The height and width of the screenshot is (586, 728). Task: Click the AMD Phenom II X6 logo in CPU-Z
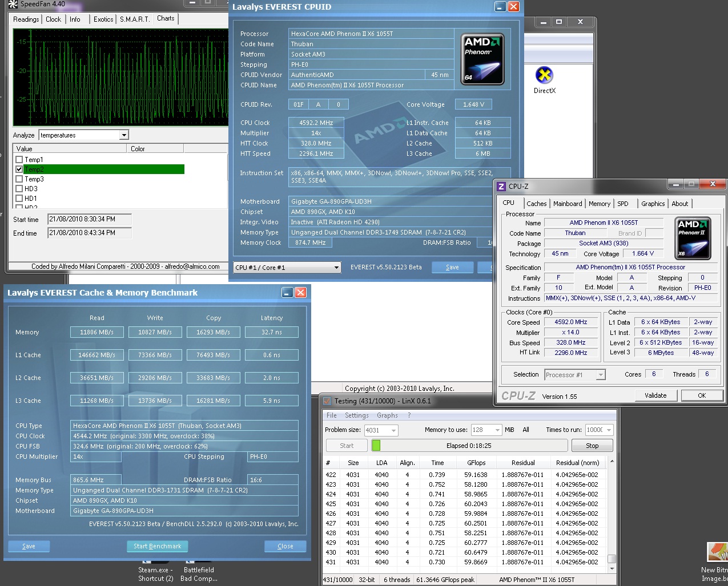coord(693,238)
